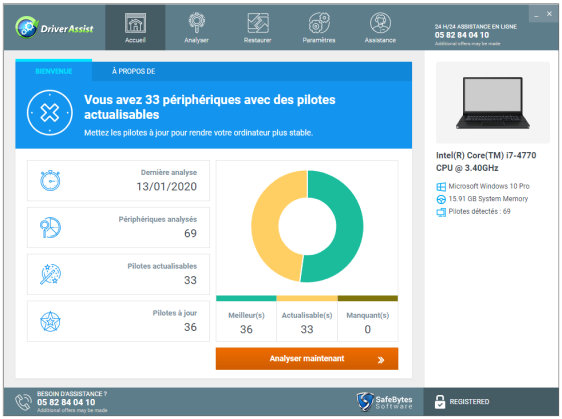Click the header assistance number 05 82 84 04 10
The image size is (562, 419).
click(x=462, y=35)
